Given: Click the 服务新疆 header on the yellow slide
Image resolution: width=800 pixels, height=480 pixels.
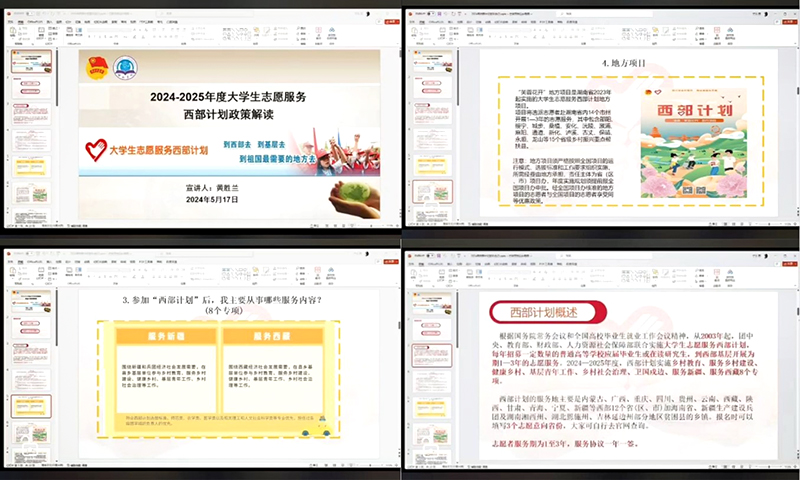Looking at the screenshot, I should pos(162,334).
